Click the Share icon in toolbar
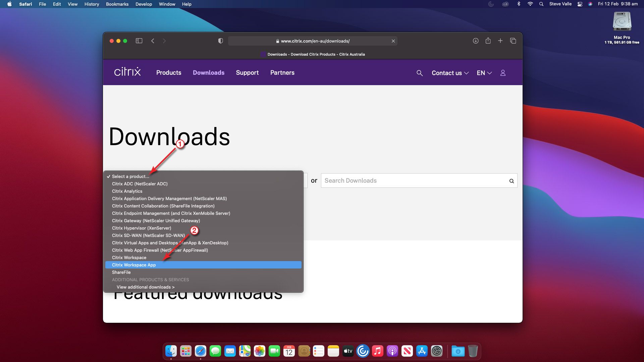Screen dimensions: 644x362 (x=488, y=41)
